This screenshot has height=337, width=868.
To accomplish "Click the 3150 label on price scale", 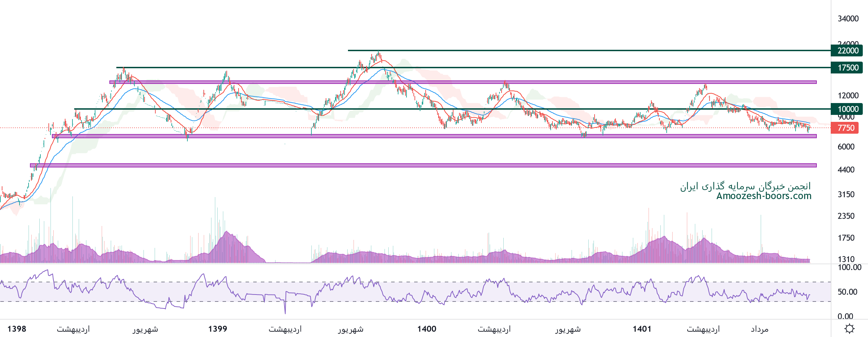I will click(846, 194).
